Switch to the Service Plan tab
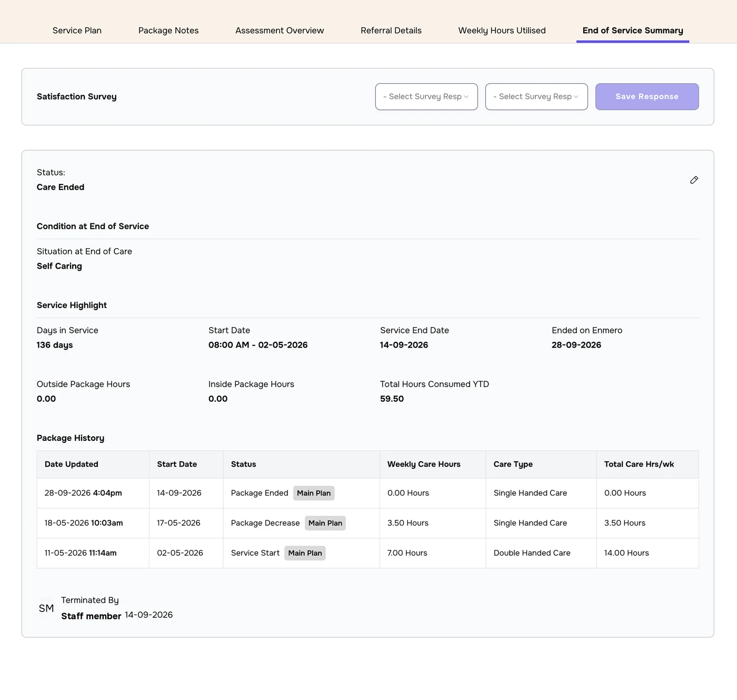Screen dimensions: 737x700 pyautogui.click(x=77, y=31)
